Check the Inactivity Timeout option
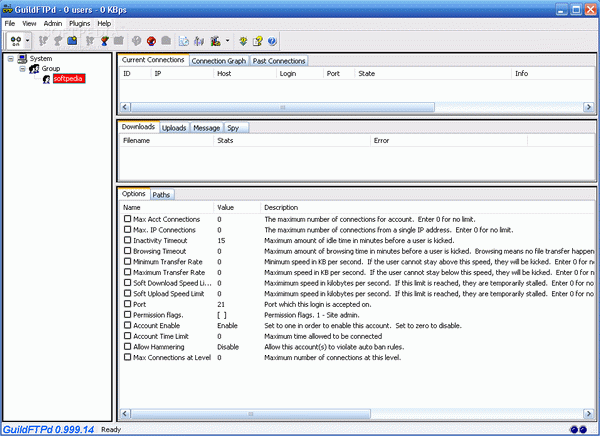The height and width of the screenshot is (436, 600). (x=127, y=240)
